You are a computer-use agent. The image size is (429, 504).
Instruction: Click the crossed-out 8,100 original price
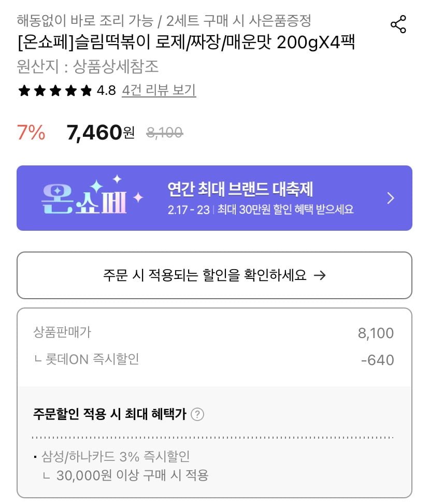[164, 133]
